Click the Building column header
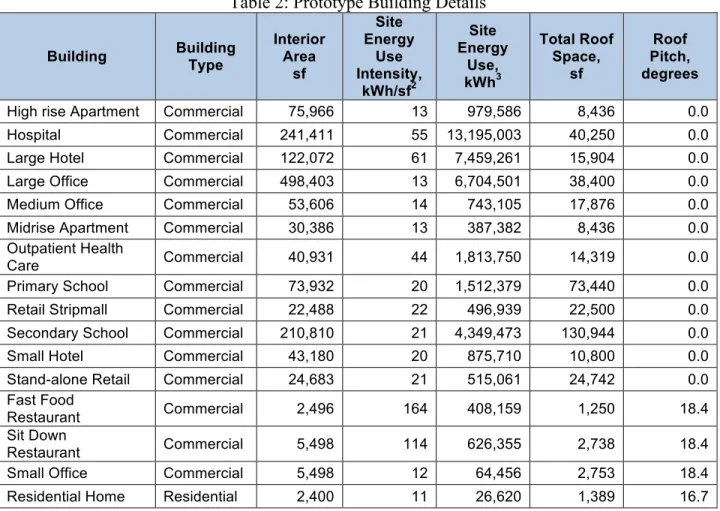The height and width of the screenshot is (511, 720). pos(77,56)
